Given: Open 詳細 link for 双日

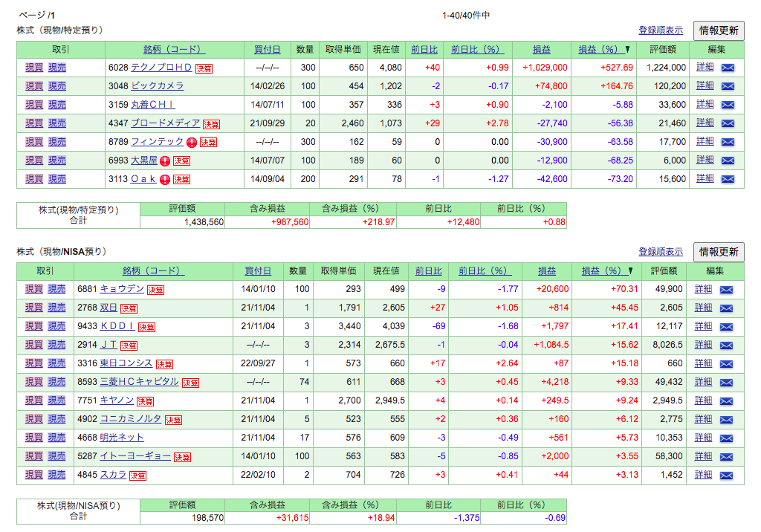Looking at the screenshot, I should 703,307.
